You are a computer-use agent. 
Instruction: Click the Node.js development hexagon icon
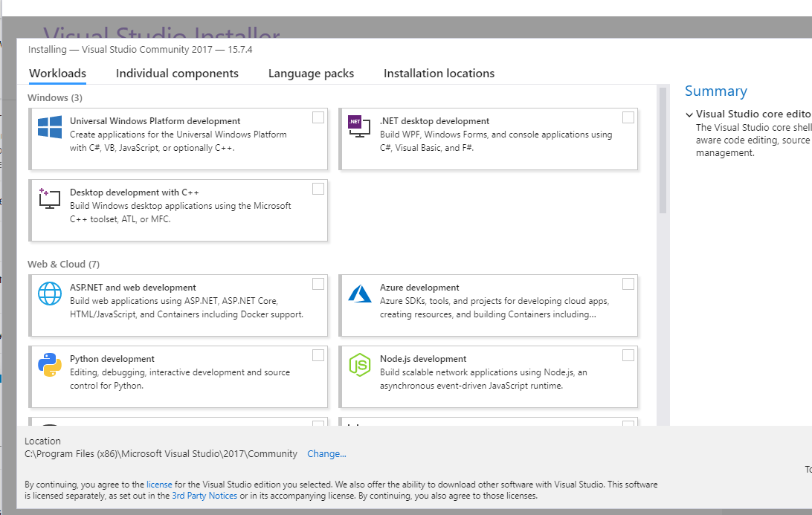click(359, 365)
